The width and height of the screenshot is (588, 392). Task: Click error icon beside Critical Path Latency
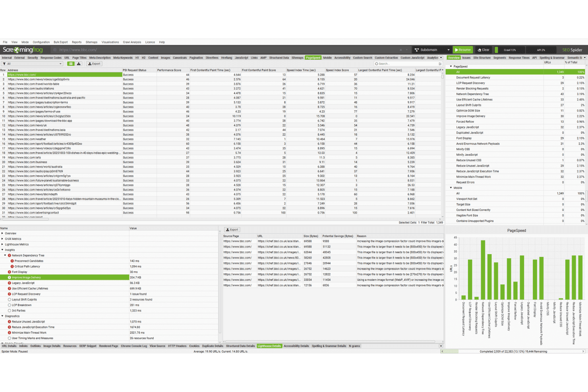pyautogui.click(x=12, y=266)
